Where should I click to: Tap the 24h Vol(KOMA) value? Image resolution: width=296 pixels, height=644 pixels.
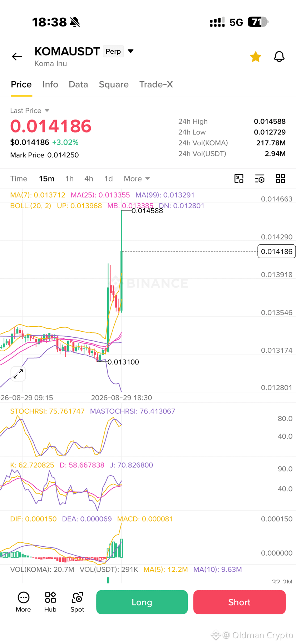coord(271,143)
